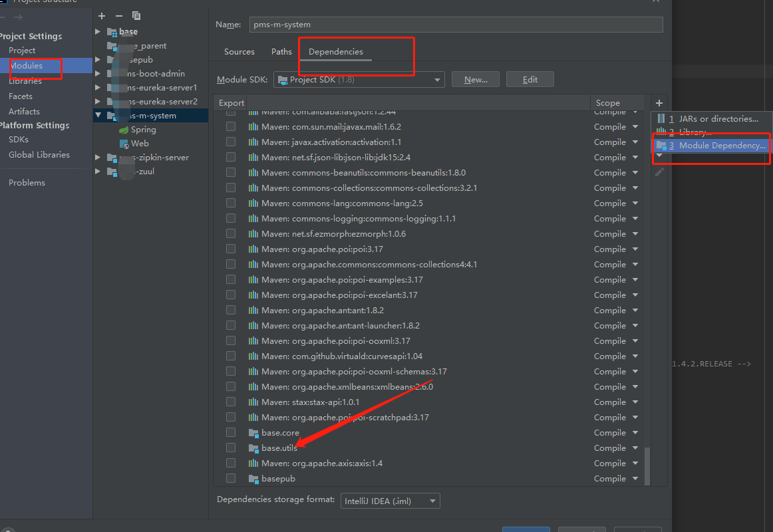773x532 pixels.
Task: Expand the zipkin-server module node
Action: [98, 157]
